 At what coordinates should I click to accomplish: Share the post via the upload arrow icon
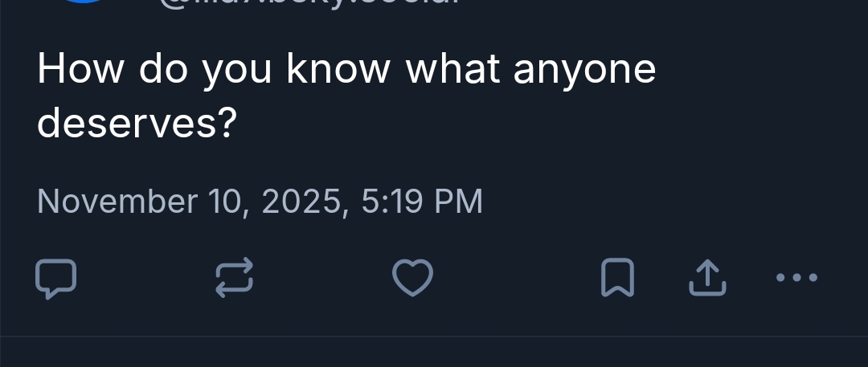click(x=708, y=278)
